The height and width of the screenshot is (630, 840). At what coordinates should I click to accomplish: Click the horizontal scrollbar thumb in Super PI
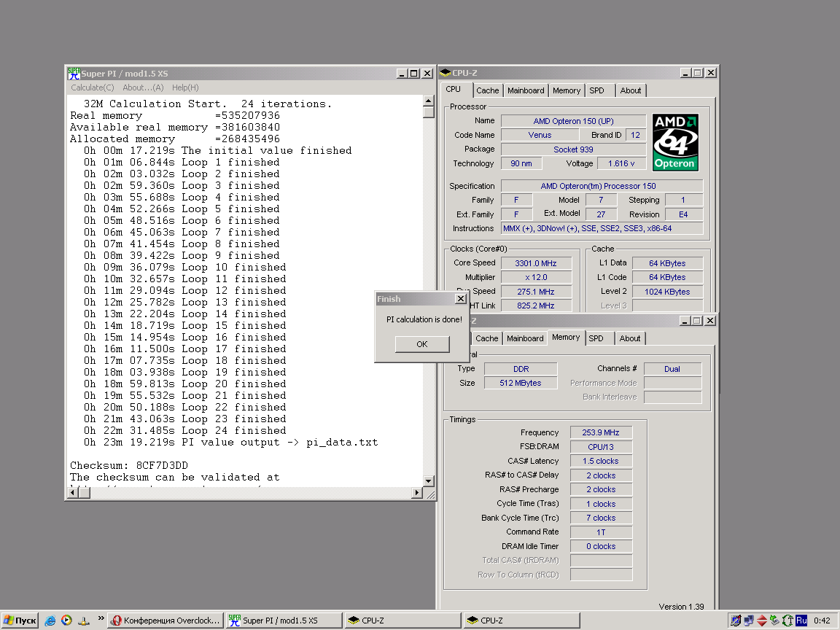(85, 492)
